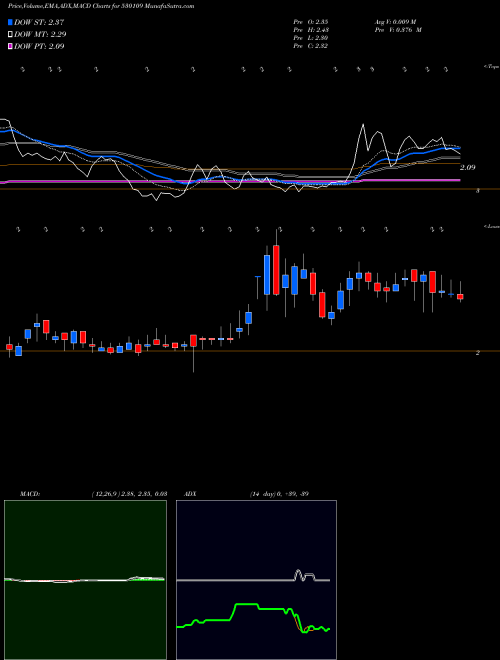500x660 pixels.
Task: Click the Pre V: 0.376 M value
Action: click(x=398, y=29)
